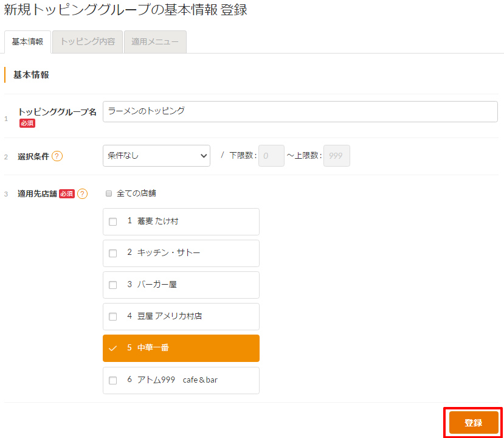Viewport: 504px width, 438px height.
Task: Enable the 全ての店舗 checkbox
Action: click(x=109, y=194)
